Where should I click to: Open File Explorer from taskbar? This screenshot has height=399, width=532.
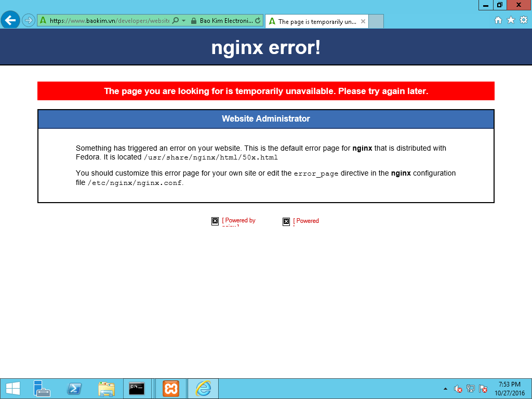pos(106,389)
